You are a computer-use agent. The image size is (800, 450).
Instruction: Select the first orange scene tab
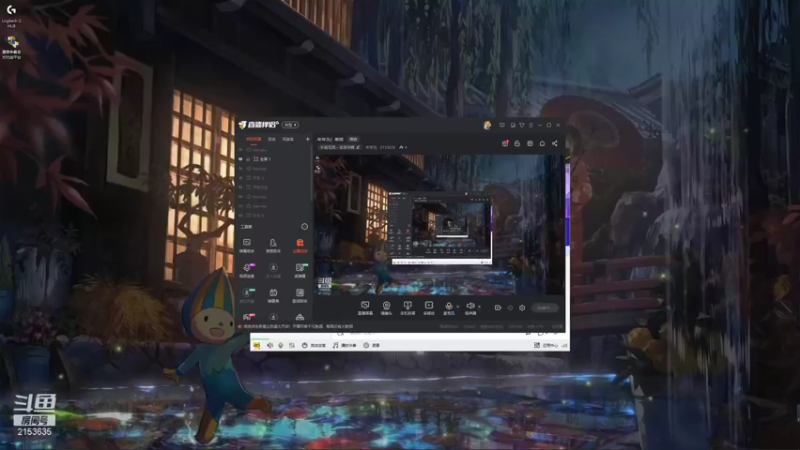tap(254, 139)
